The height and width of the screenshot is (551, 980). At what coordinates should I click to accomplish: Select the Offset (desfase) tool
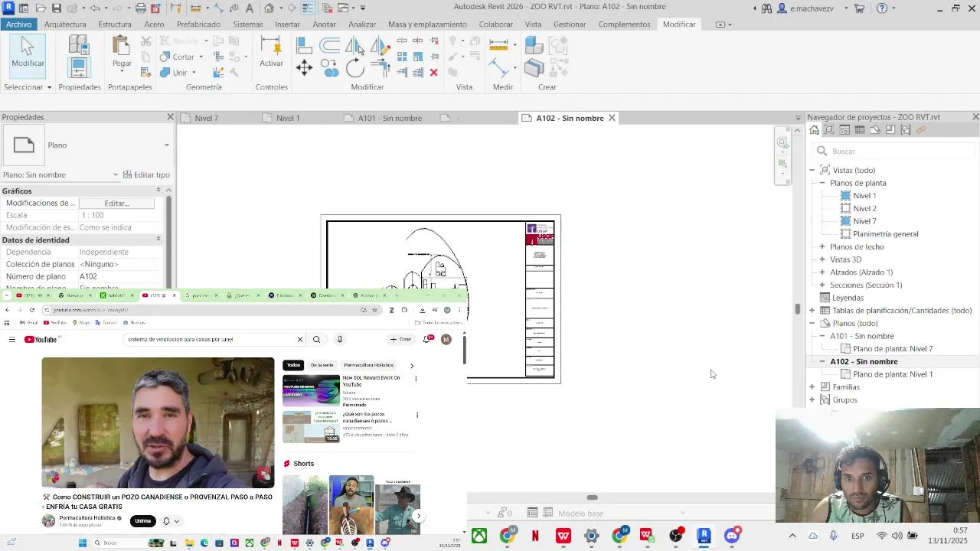(330, 46)
